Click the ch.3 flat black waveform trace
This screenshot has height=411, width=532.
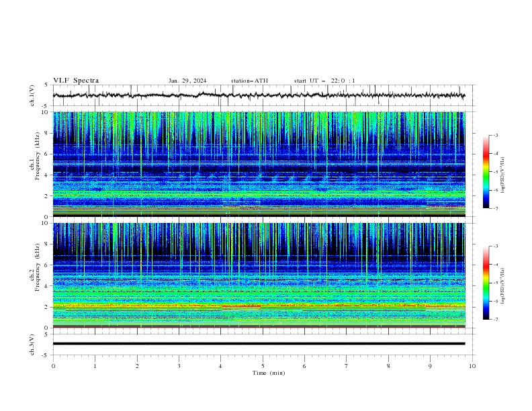pyautogui.click(x=259, y=344)
